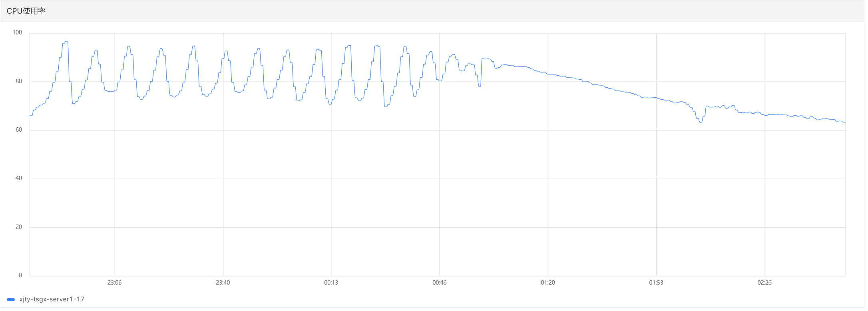
Task: Select the 00:46 time axis label
Action: 439,283
